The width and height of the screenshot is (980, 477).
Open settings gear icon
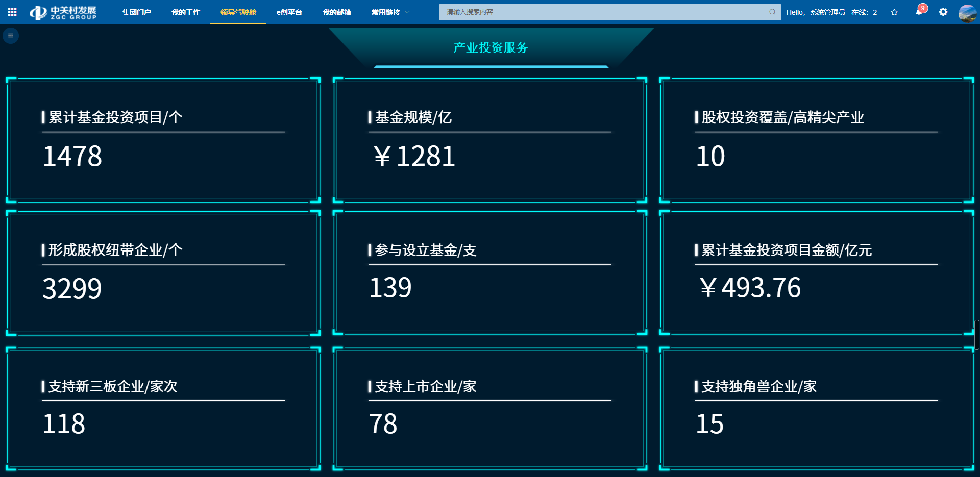[943, 12]
